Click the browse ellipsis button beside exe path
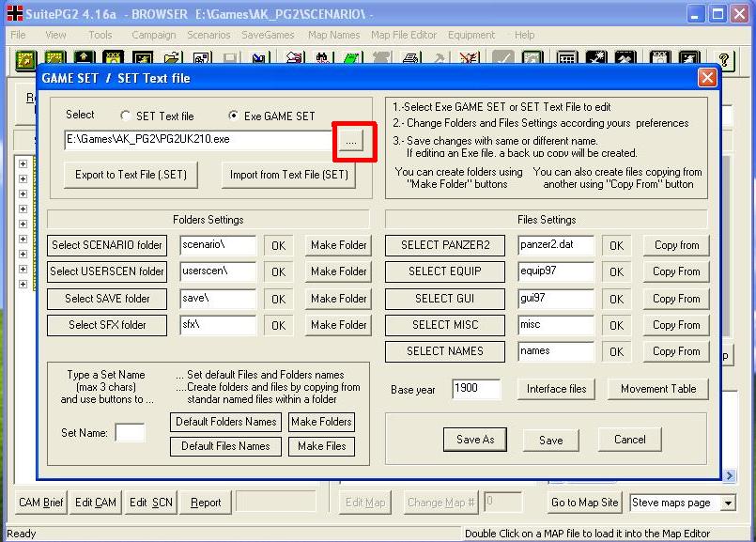Screen dimensions: 756x542 (x=351, y=141)
